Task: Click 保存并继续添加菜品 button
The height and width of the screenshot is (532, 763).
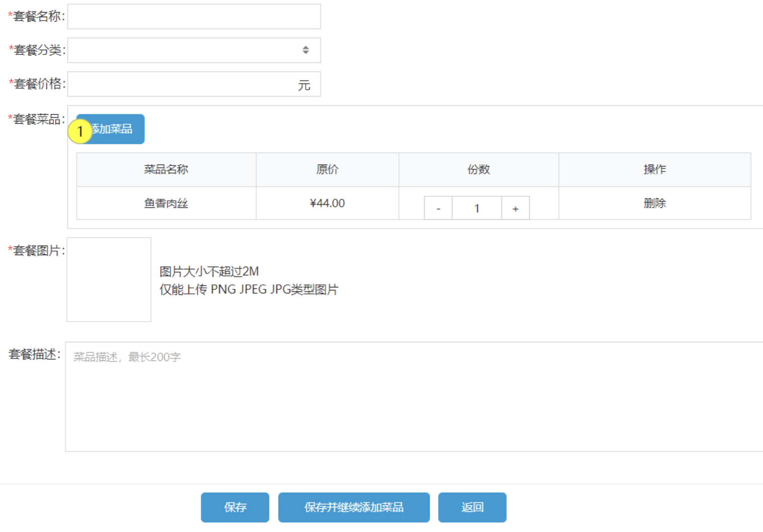Action: click(x=354, y=507)
